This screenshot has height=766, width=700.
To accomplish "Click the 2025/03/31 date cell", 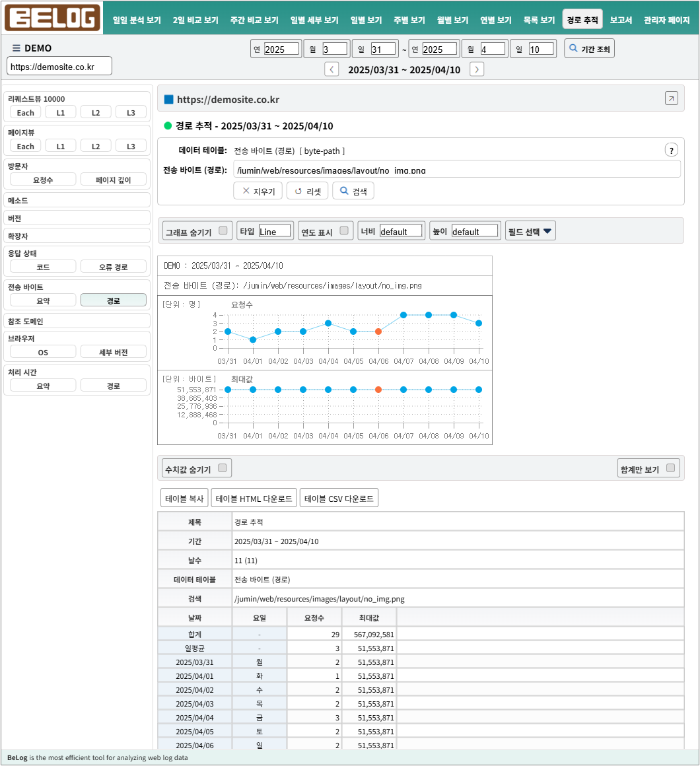I will (194, 662).
